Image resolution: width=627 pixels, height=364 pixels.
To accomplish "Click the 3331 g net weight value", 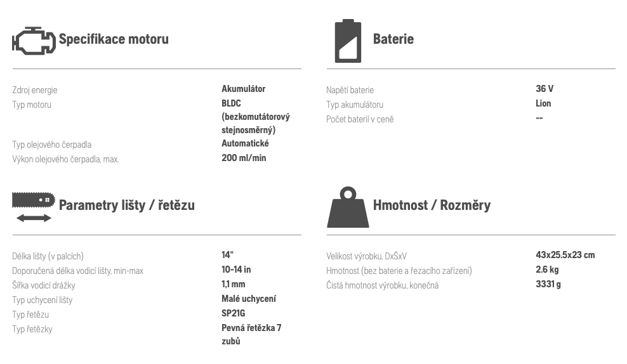I will coord(548,284).
